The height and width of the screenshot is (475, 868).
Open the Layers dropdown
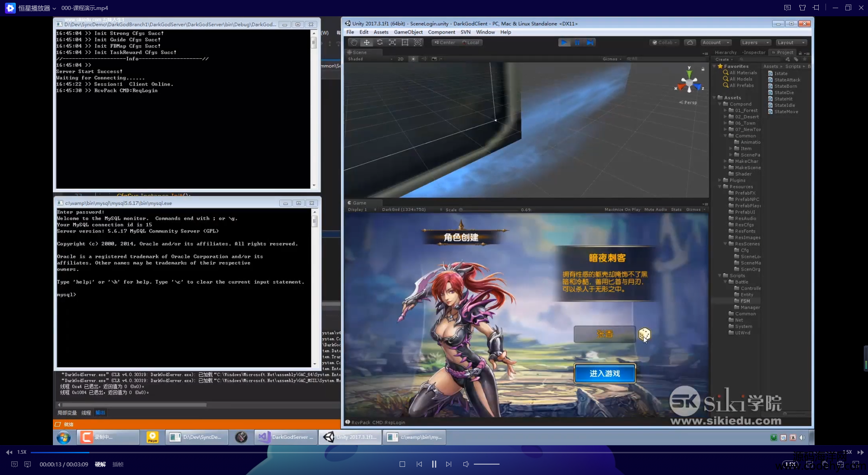click(x=755, y=43)
